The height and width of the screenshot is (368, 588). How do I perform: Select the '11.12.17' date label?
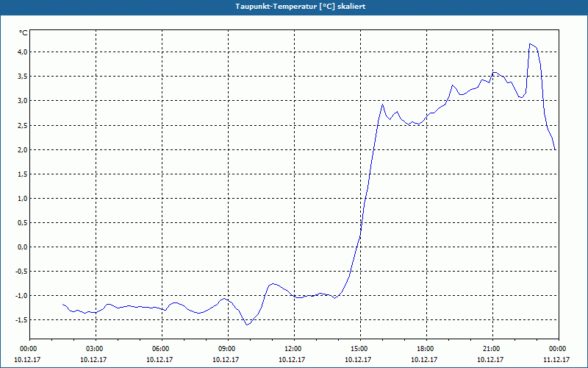(557, 360)
